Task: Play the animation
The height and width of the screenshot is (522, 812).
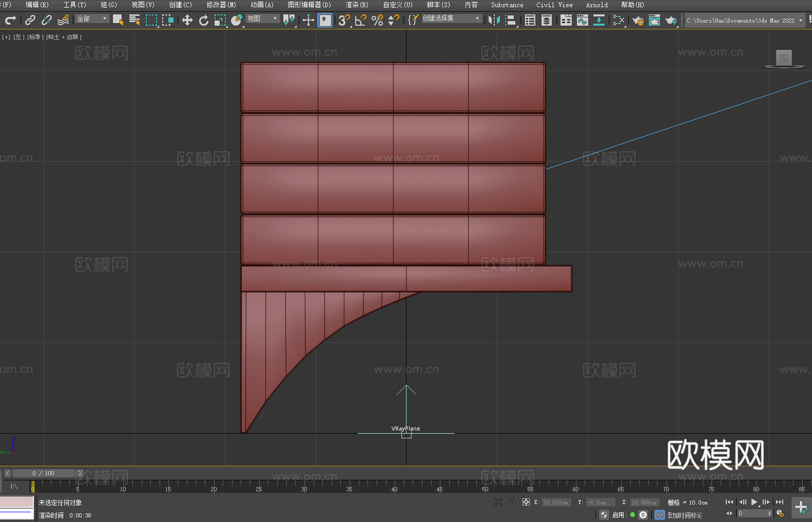Action: (x=754, y=502)
